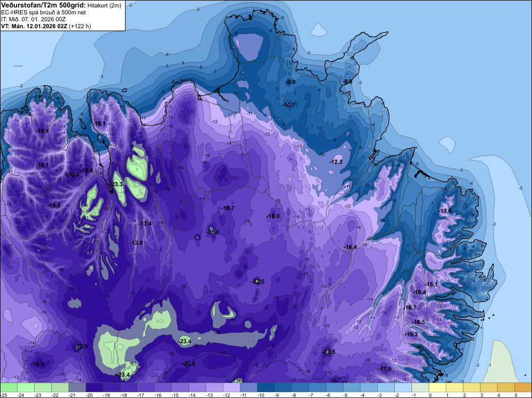Select the -5 blue legend swatch
Viewport: 532px width, 398px height.
pyautogui.click(x=352, y=387)
